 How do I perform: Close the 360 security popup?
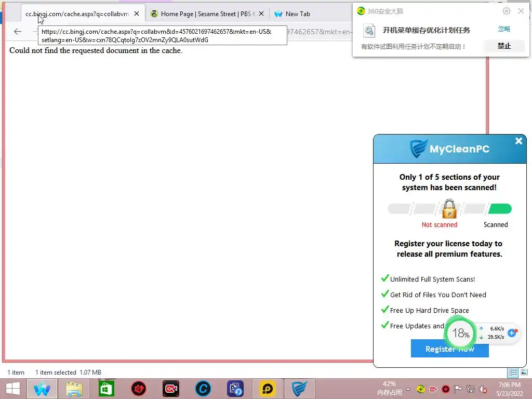click(x=521, y=11)
